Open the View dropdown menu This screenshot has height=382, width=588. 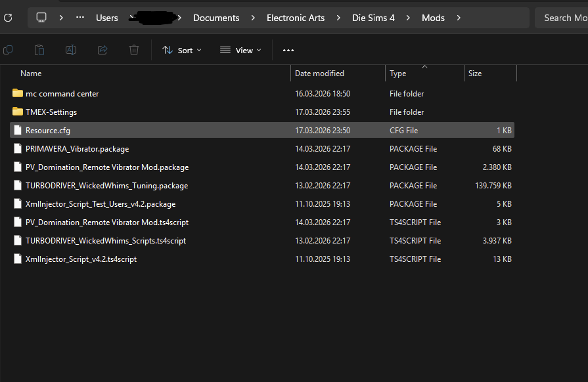(240, 50)
